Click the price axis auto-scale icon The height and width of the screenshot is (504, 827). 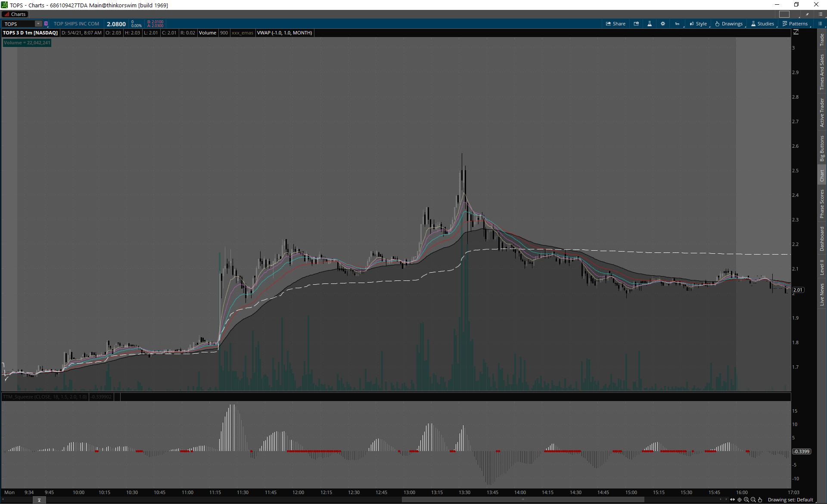796,32
